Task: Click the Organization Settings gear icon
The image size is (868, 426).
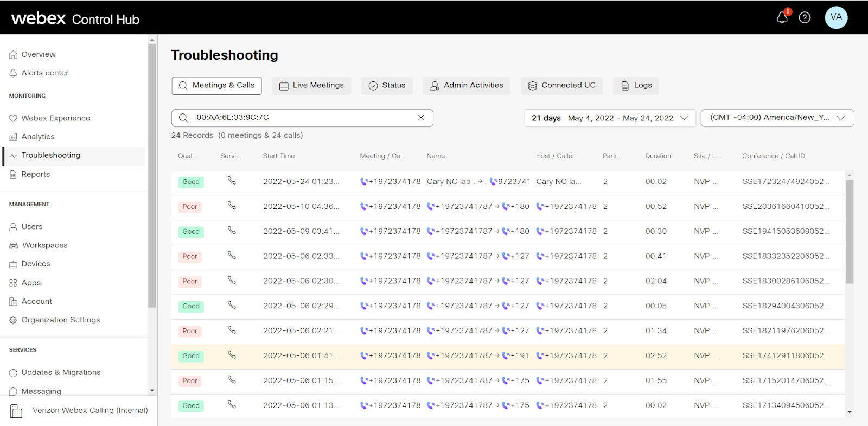Action: (x=13, y=320)
